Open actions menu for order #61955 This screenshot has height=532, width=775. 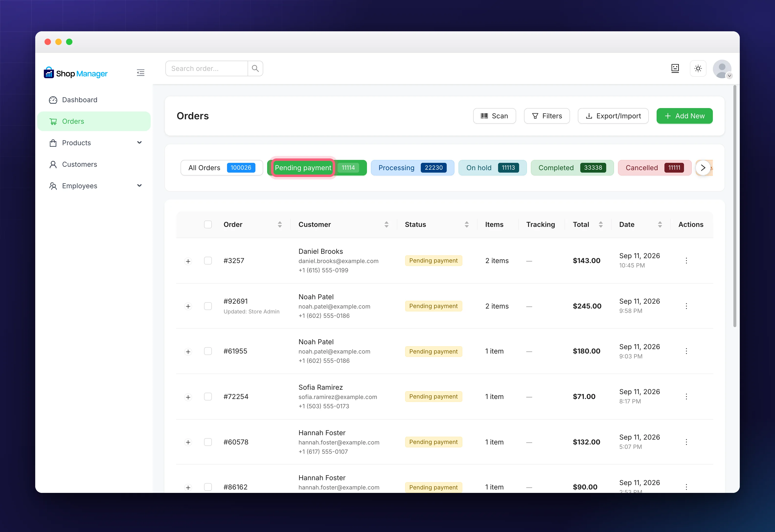pyautogui.click(x=686, y=351)
